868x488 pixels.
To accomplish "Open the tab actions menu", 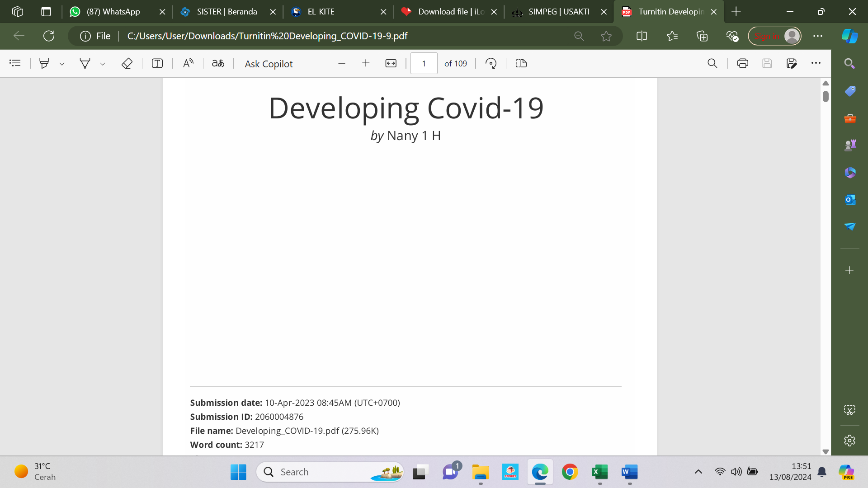I will coord(46,12).
